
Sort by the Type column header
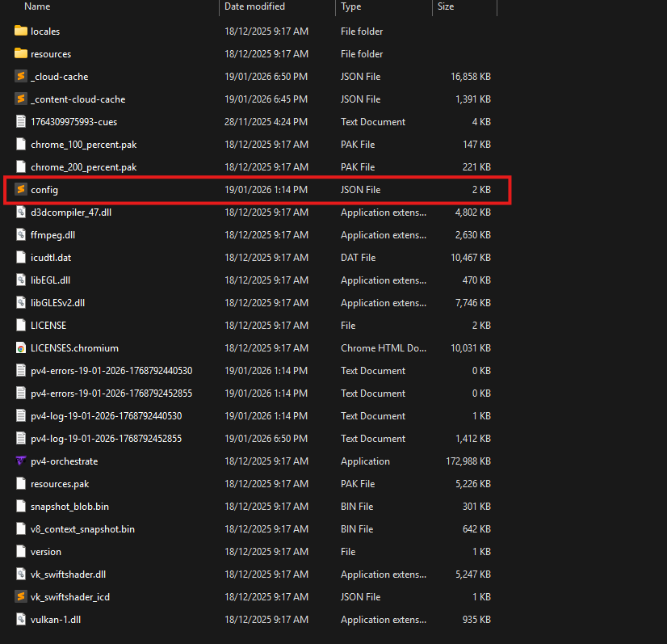pos(351,6)
